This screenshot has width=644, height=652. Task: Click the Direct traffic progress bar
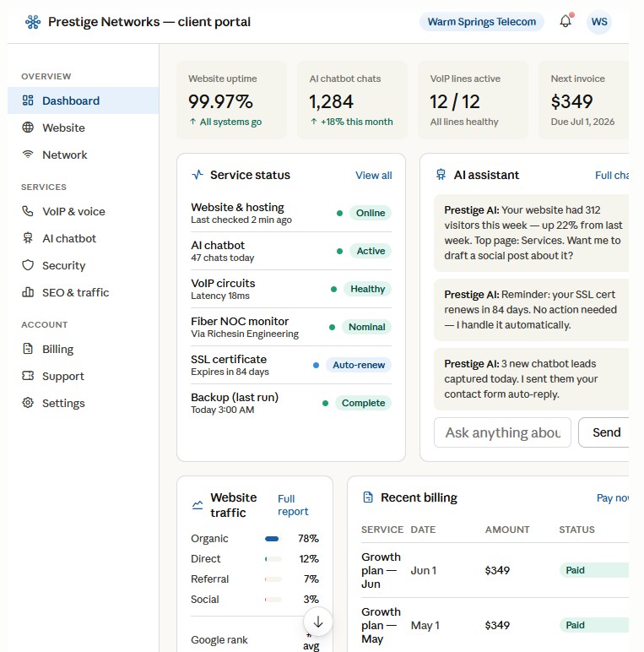tap(273, 559)
